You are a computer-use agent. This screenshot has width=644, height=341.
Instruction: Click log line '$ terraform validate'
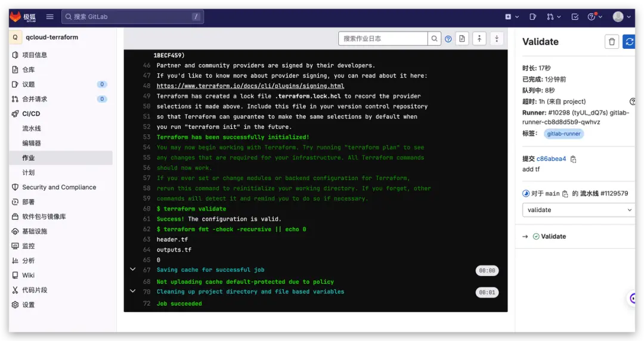(x=191, y=209)
